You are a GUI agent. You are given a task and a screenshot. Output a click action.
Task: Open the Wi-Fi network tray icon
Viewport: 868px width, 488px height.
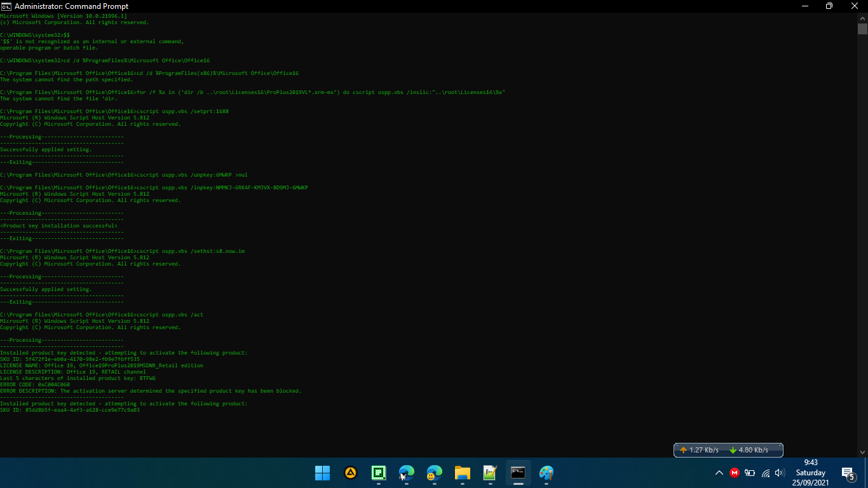pyautogui.click(x=766, y=473)
